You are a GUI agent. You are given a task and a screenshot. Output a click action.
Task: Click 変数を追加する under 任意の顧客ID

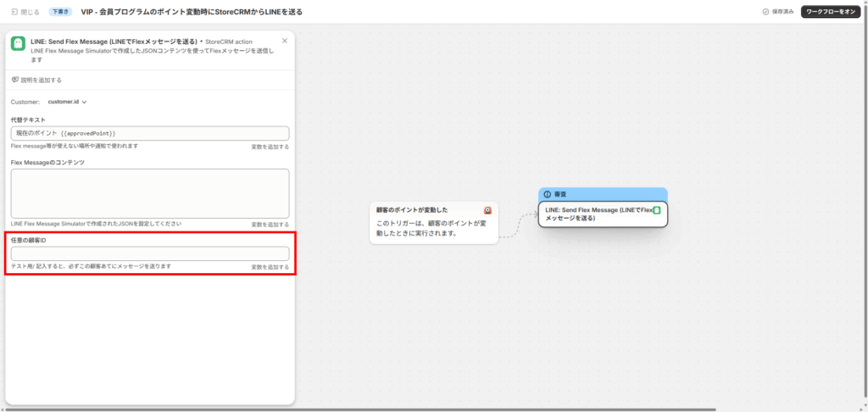coord(270,267)
